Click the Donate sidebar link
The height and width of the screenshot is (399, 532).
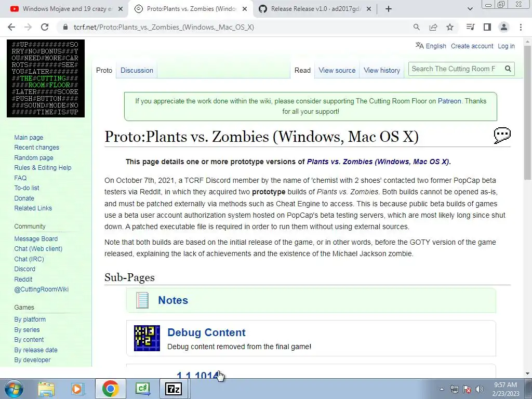(24, 198)
